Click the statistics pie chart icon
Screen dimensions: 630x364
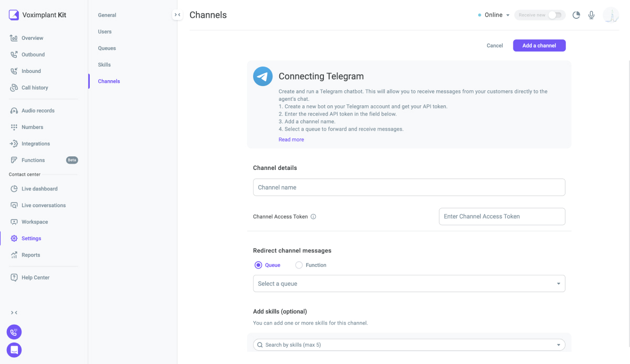pyautogui.click(x=576, y=15)
